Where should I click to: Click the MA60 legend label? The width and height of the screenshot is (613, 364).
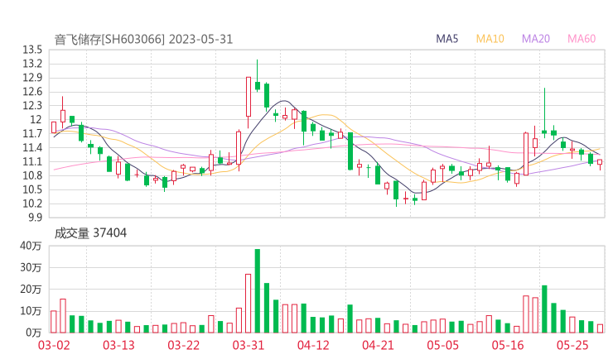point(582,39)
